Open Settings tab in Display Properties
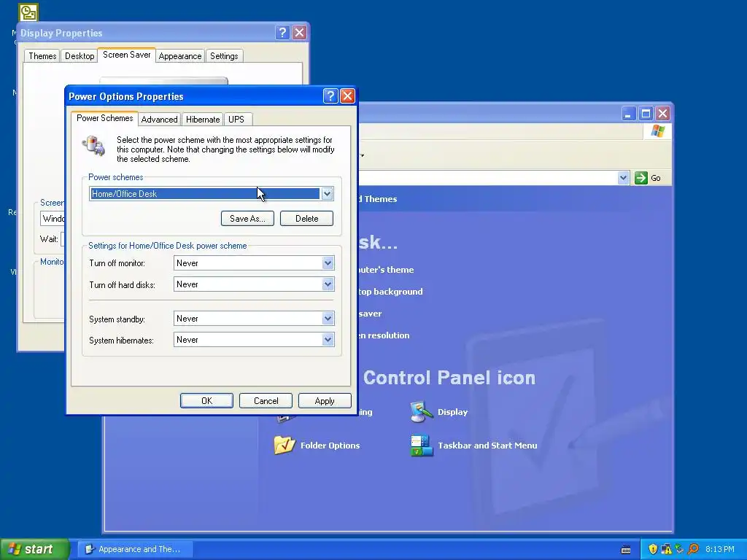 tap(224, 56)
